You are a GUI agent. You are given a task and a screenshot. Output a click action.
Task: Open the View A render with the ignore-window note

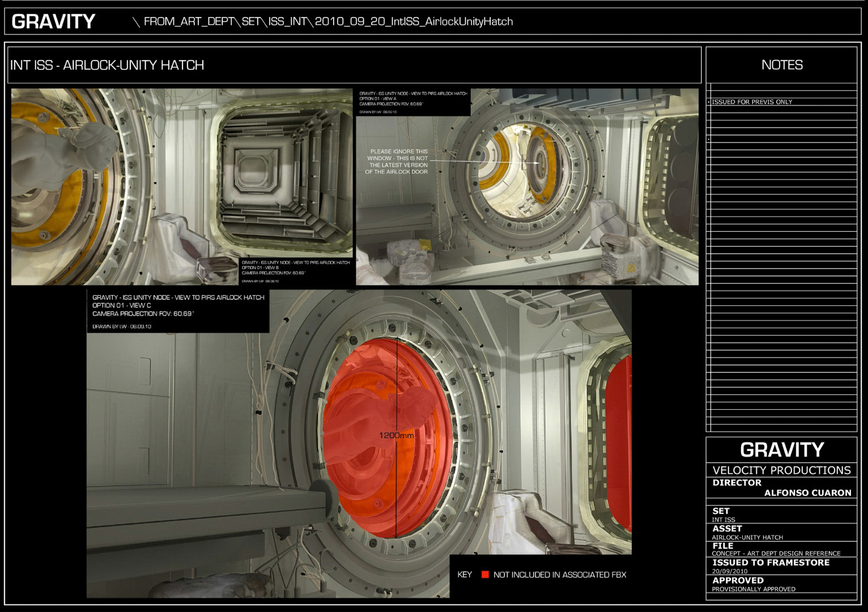527,186
